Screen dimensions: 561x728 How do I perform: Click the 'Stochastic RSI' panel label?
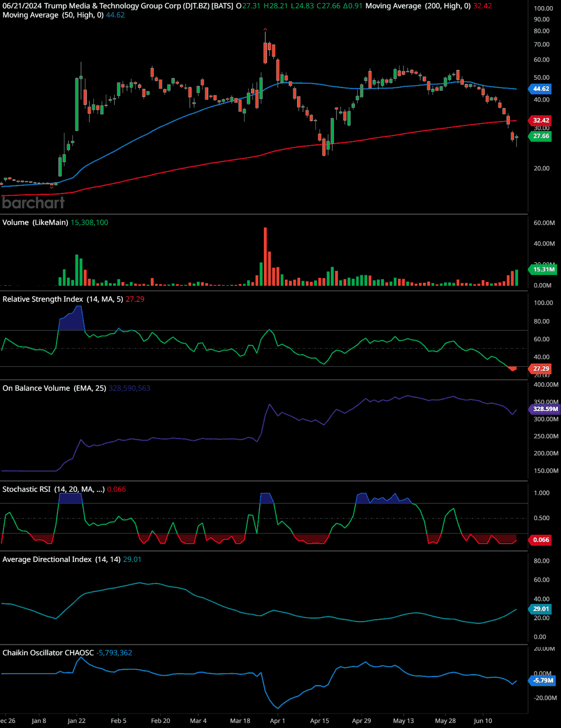26,489
